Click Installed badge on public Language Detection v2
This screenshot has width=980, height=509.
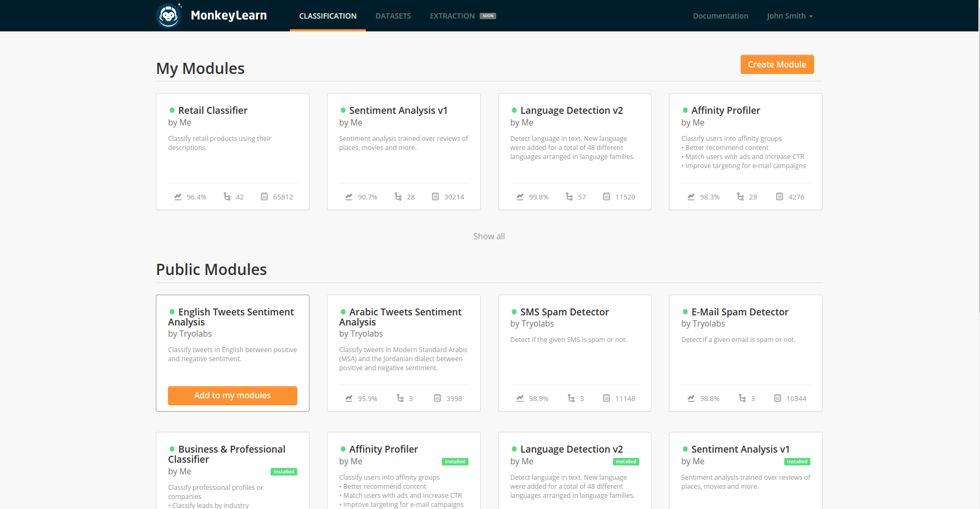[626, 462]
